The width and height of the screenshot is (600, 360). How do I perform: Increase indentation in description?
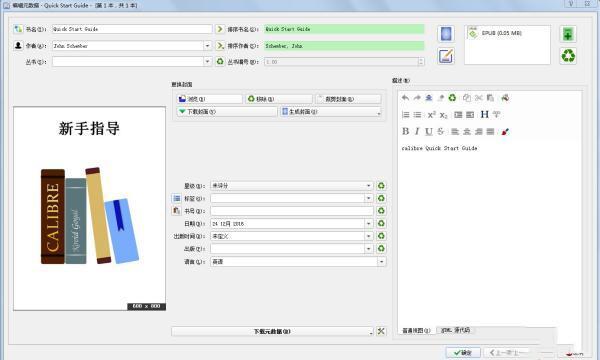pos(458,115)
